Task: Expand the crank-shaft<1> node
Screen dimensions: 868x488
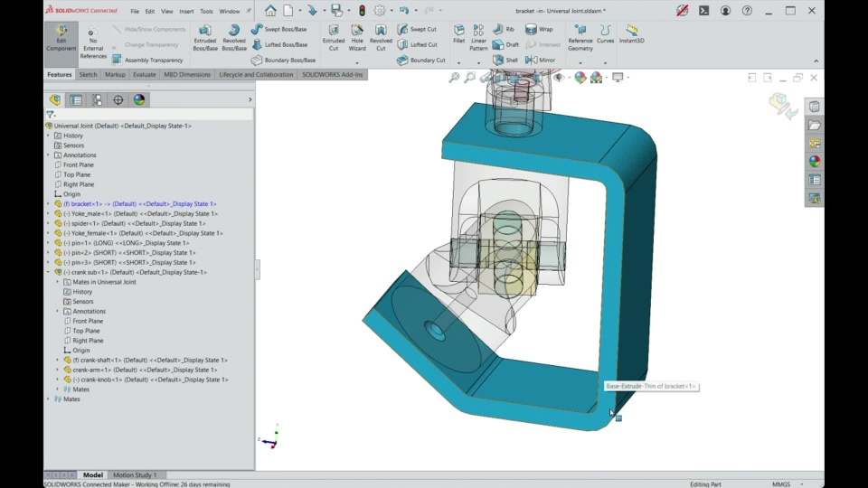Action: click(x=58, y=361)
